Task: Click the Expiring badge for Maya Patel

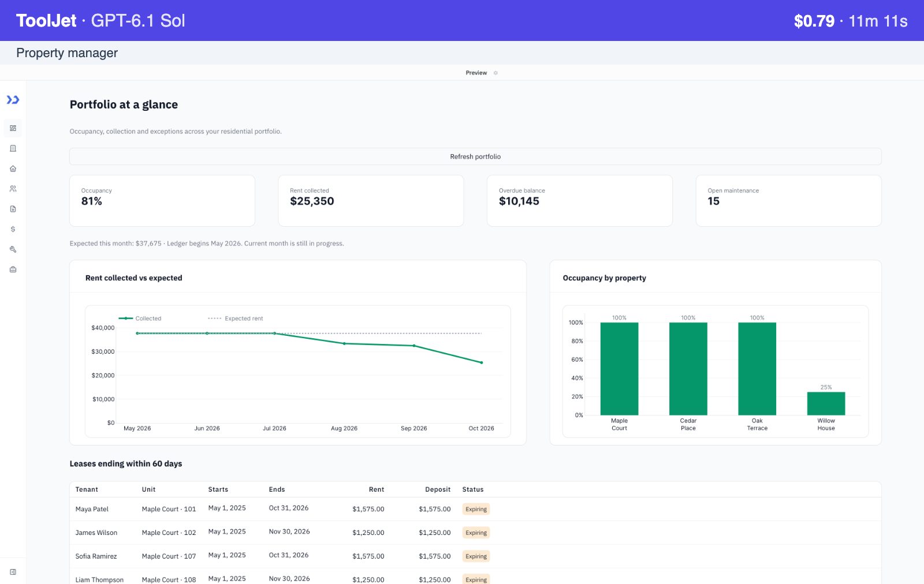Action: [x=476, y=509]
